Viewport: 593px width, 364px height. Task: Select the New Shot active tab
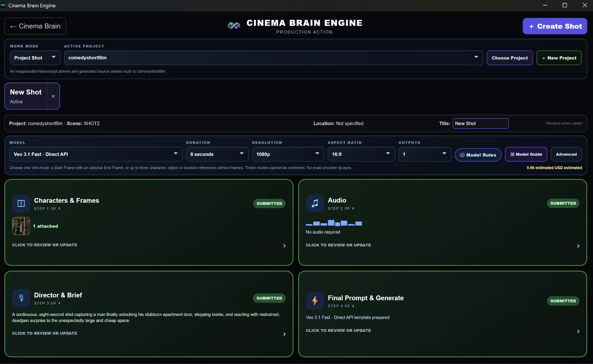(x=26, y=96)
